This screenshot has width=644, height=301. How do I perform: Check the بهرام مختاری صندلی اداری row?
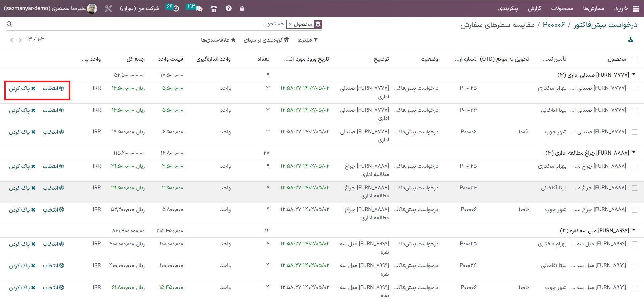[634, 88]
